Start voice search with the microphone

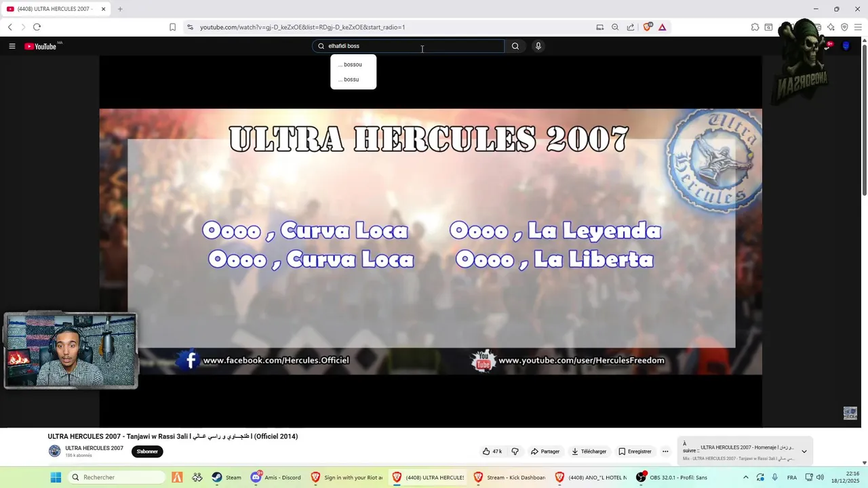(x=538, y=46)
